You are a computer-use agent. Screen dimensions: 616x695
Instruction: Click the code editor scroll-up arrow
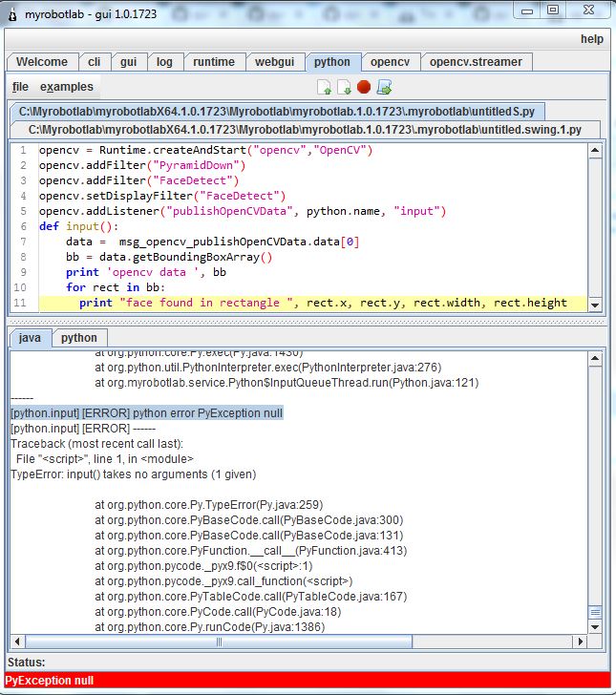click(x=595, y=149)
